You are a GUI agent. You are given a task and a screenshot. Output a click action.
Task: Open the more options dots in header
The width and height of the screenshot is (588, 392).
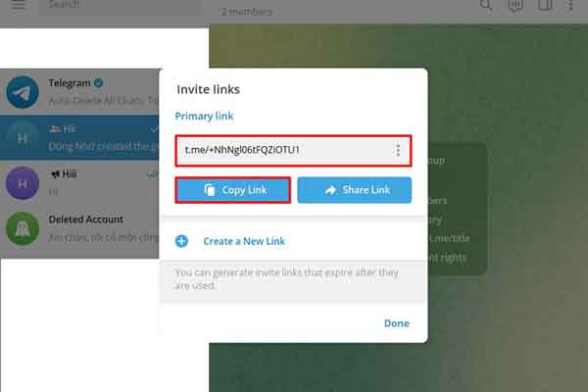click(570, 5)
